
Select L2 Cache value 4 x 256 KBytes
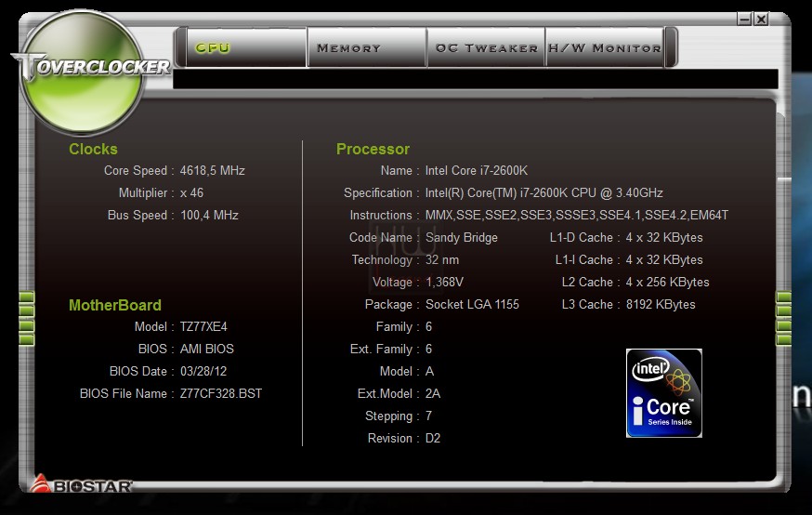(x=667, y=282)
